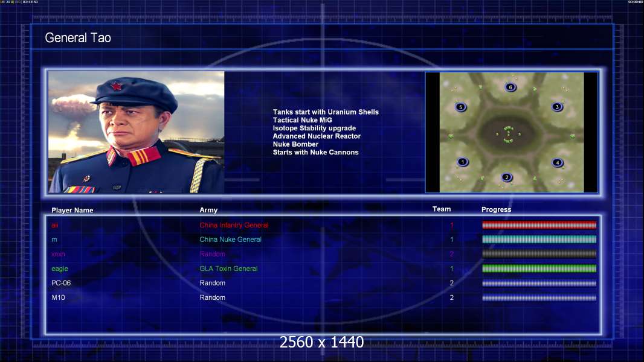The image size is (644, 362).
Task: Select player name eagle in list
Action: (x=60, y=268)
